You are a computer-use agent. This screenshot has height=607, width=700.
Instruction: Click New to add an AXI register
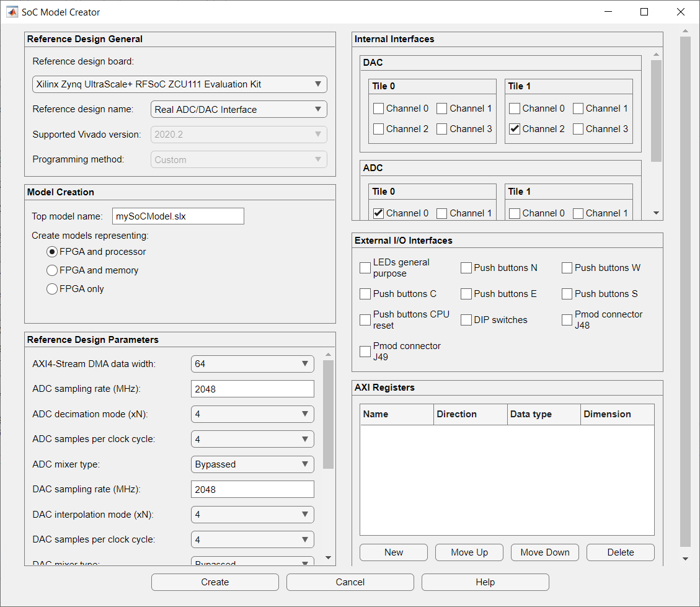click(393, 552)
